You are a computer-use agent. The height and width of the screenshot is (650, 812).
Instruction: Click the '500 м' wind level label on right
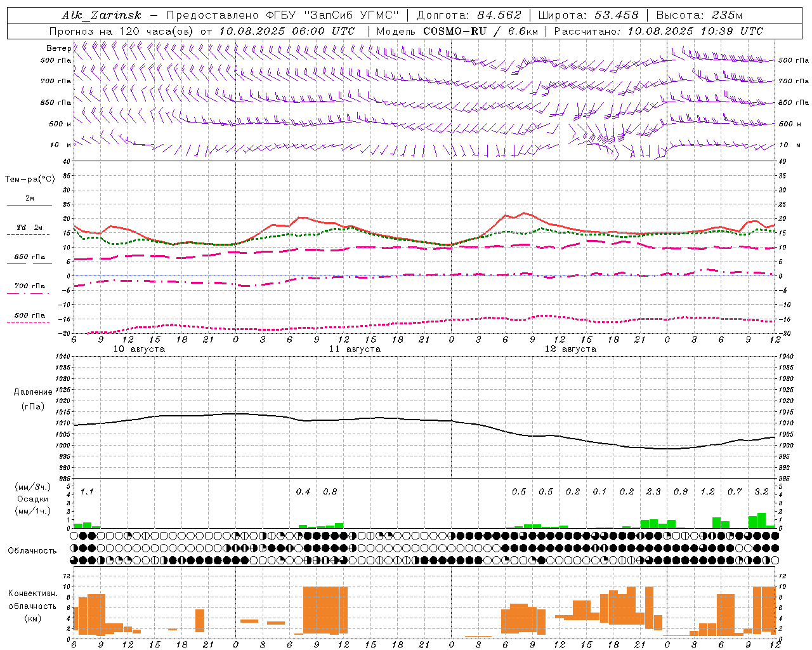click(x=789, y=124)
